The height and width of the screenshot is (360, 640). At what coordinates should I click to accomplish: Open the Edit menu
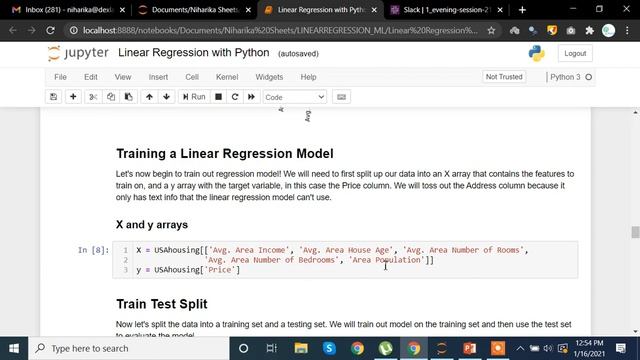91,77
